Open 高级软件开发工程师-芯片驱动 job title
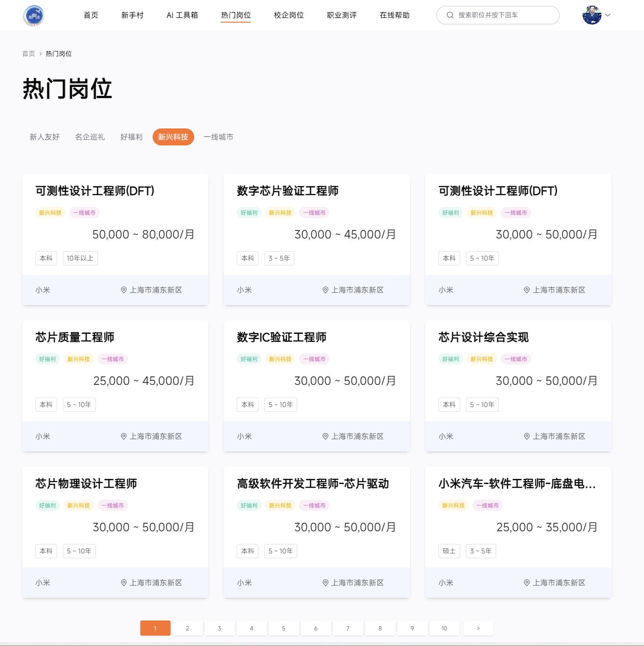This screenshot has width=644, height=646. pos(313,484)
